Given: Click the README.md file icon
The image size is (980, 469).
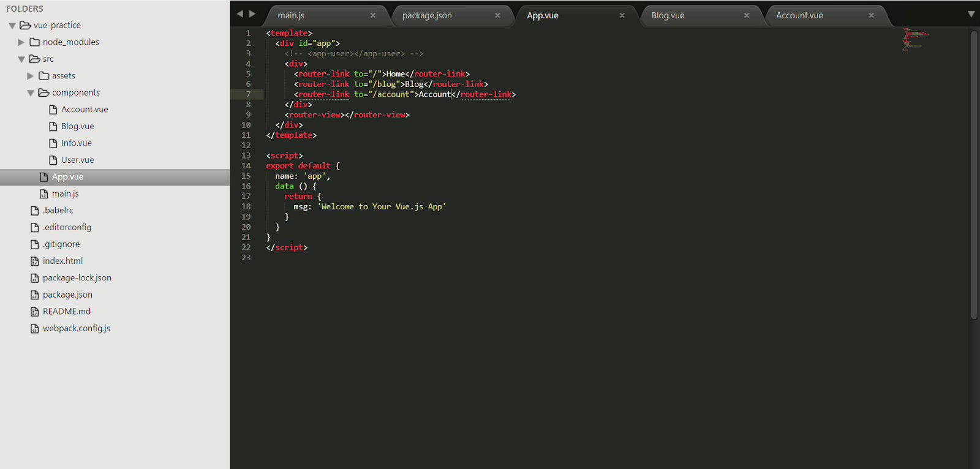Looking at the screenshot, I should (x=35, y=312).
